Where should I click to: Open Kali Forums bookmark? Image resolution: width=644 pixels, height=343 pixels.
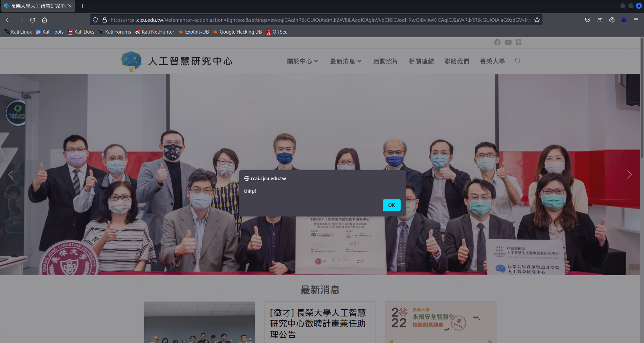click(x=115, y=32)
